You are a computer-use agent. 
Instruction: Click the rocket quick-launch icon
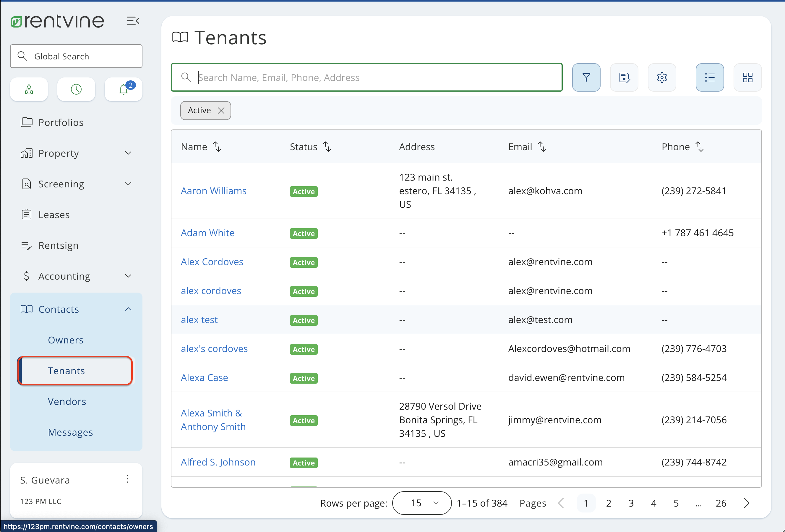click(29, 89)
